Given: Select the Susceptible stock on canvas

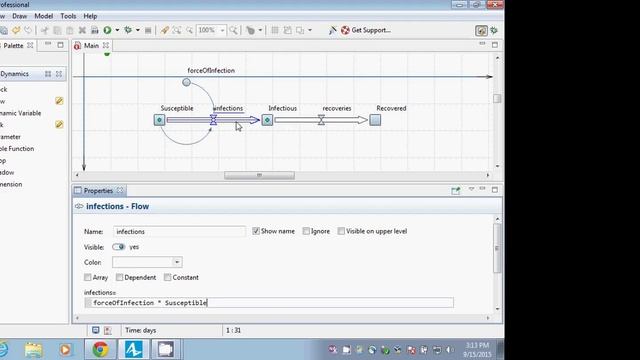Looking at the screenshot, I should (160, 120).
